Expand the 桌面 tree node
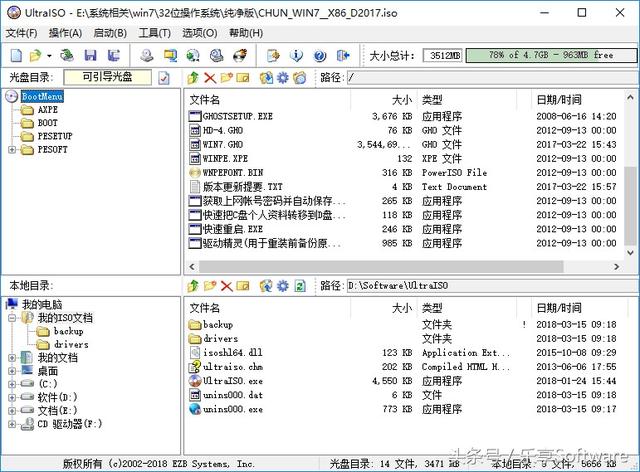The height and width of the screenshot is (472, 640). [12, 371]
